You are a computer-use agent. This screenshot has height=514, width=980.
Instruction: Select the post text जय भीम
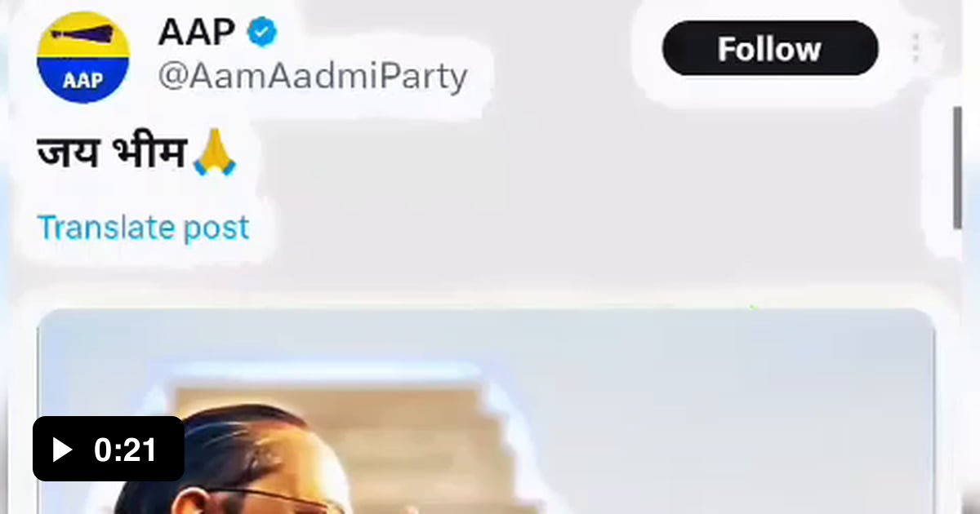click(112, 153)
